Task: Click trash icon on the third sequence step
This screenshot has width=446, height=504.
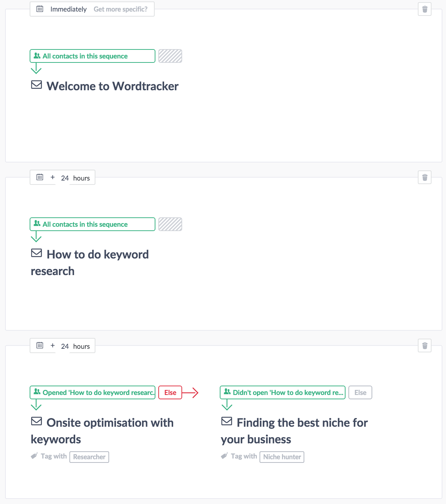Action: tap(425, 346)
